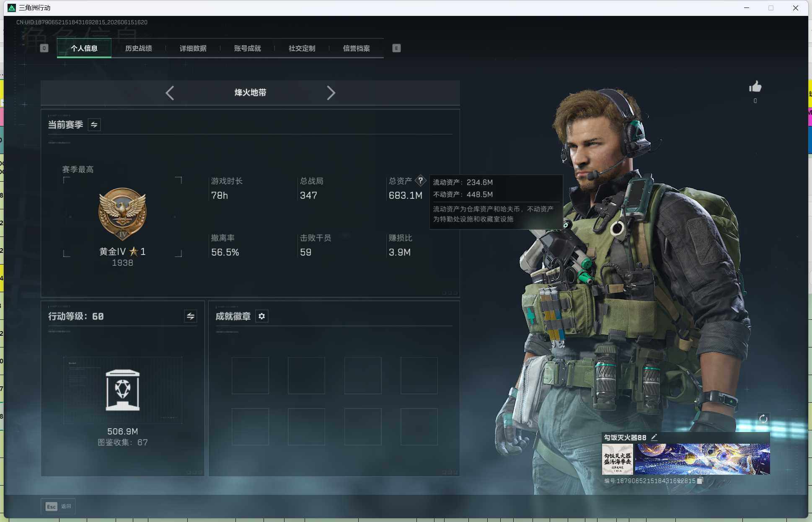This screenshot has height=522, width=812.
Task: Open the 信誉档案 tab
Action: coord(357,48)
